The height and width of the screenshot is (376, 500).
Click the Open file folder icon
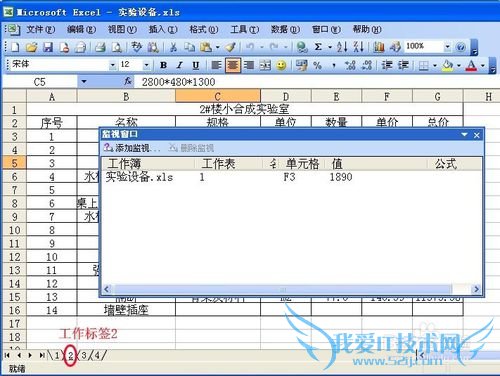(31, 47)
